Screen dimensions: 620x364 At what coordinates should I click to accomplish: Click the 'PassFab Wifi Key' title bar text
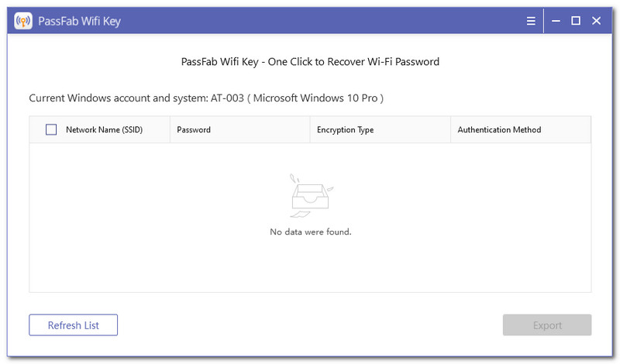coord(80,21)
